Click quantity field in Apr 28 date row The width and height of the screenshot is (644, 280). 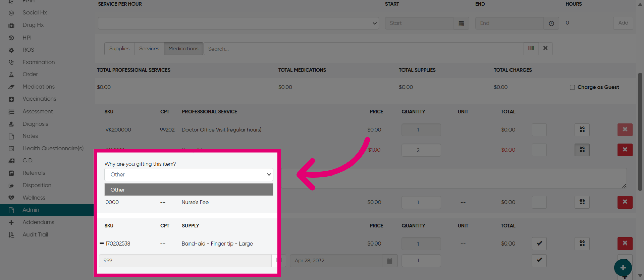tap(421, 261)
